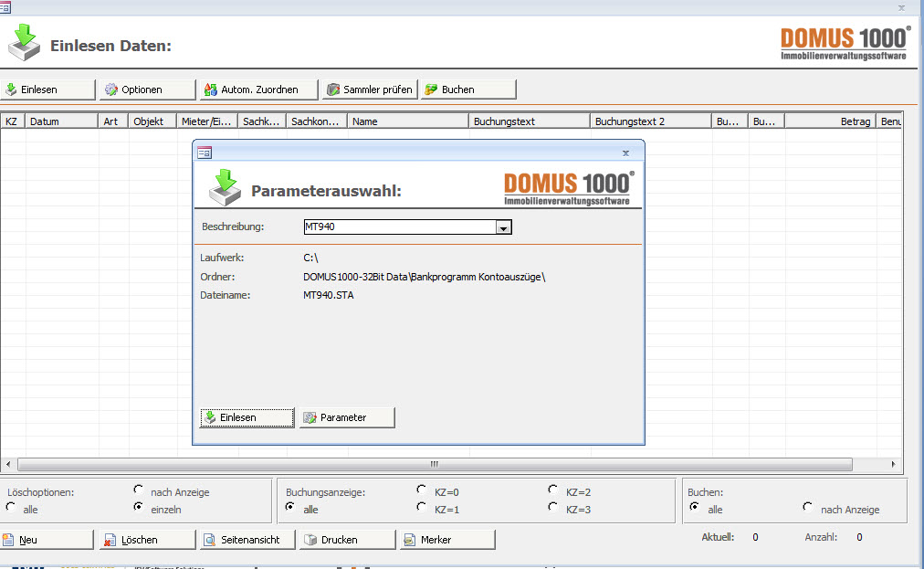Click the form icon in the main window title bar
This screenshot has height=569, width=924.
tap(5, 7)
